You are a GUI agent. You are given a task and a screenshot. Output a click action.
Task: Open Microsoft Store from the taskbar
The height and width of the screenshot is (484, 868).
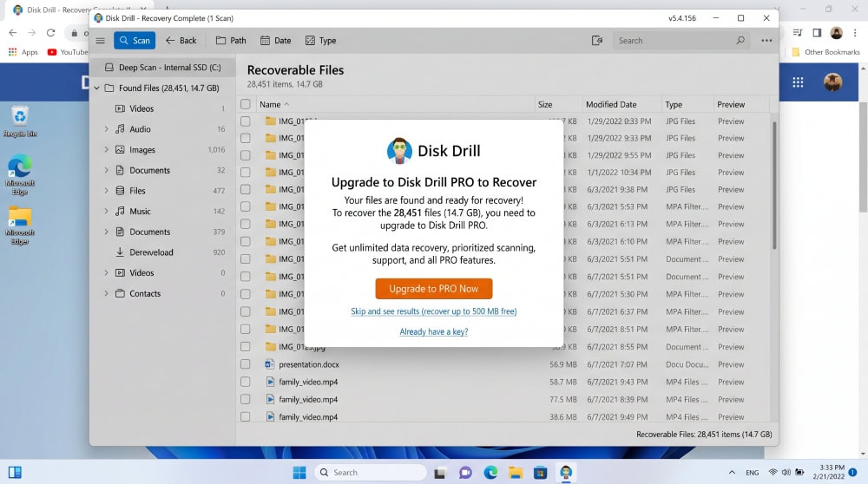[x=540, y=473]
